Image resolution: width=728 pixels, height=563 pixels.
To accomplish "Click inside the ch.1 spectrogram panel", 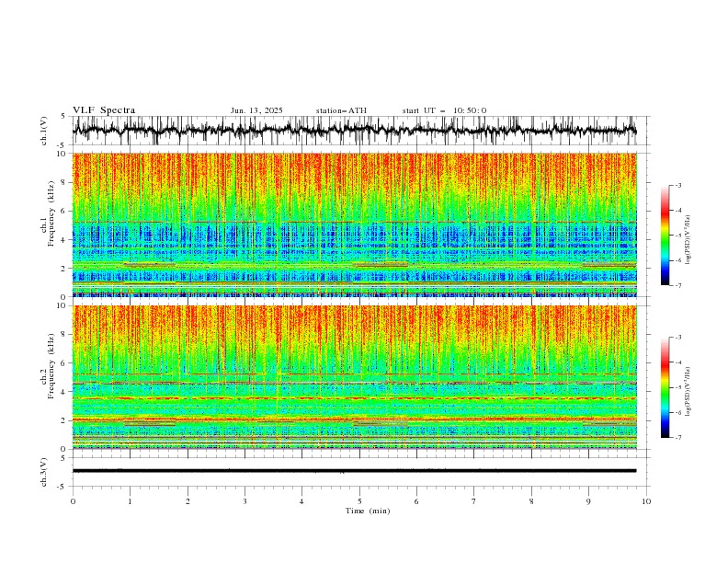I will coord(355,224).
